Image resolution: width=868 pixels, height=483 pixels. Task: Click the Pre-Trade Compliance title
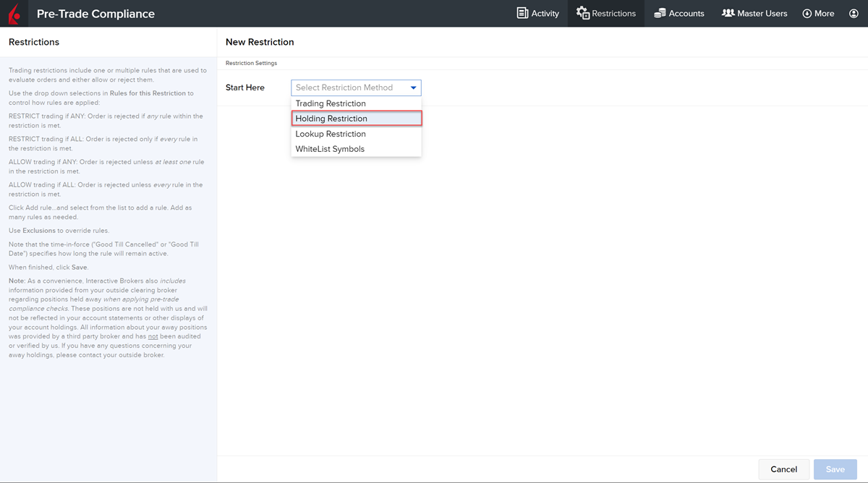tap(95, 14)
